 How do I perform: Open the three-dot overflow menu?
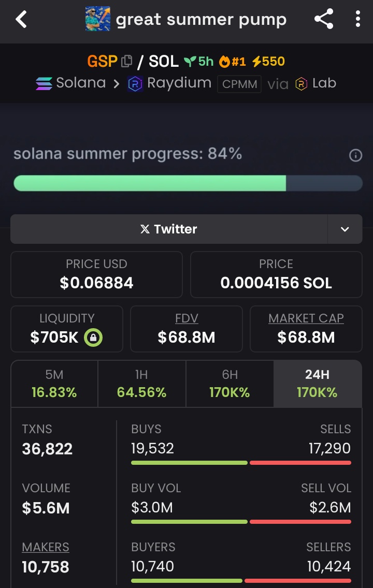click(357, 19)
